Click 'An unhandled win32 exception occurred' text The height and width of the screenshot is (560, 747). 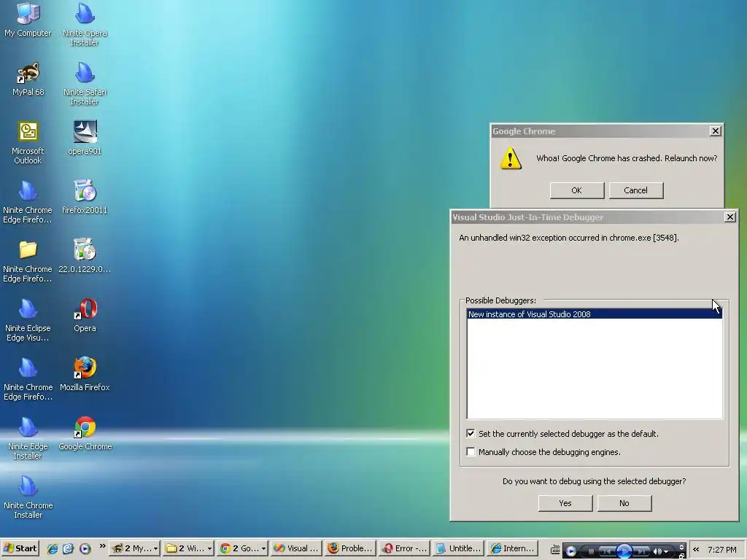tap(569, 238)
